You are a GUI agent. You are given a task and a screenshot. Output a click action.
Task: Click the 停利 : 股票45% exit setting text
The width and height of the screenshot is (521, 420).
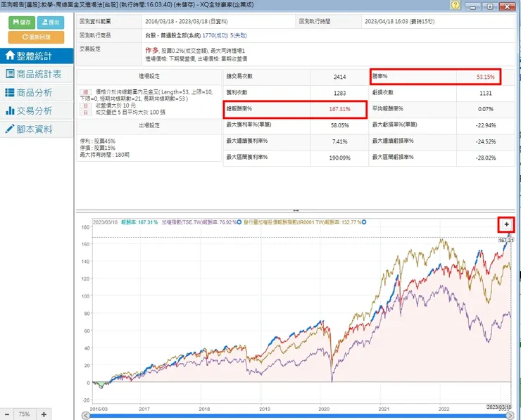[x=97, y=141]
